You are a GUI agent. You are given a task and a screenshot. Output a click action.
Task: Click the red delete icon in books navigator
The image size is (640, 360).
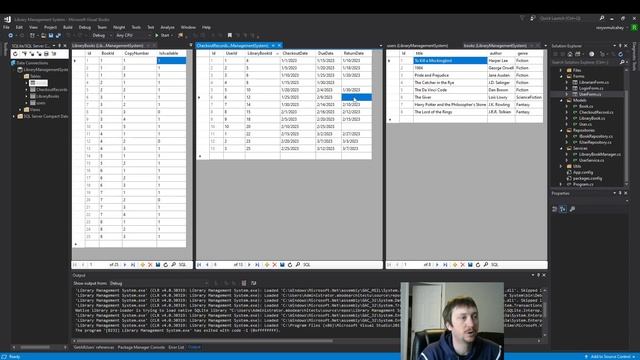(462, 265)
